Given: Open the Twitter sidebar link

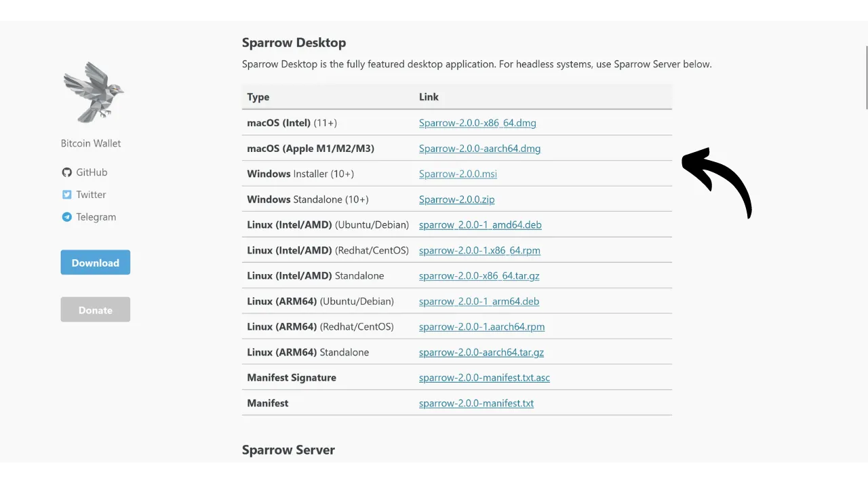Looking at the screenshot, I should coord(91,195).
